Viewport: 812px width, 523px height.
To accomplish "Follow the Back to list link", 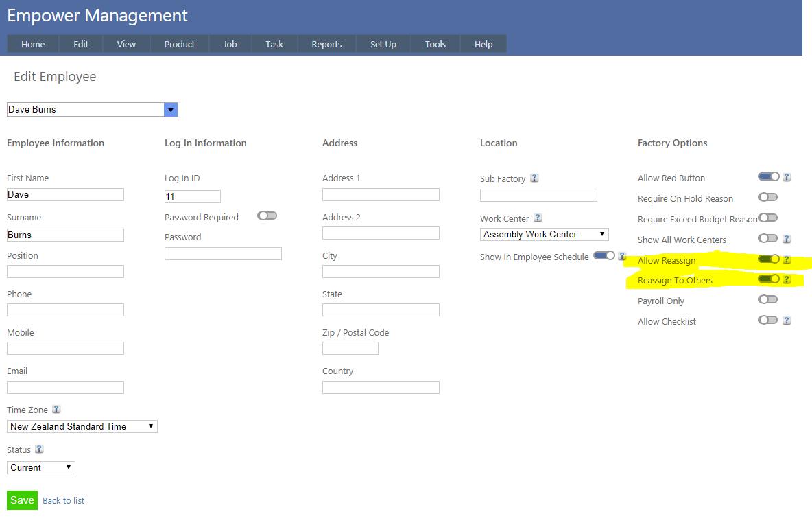I will pos(63,500).
